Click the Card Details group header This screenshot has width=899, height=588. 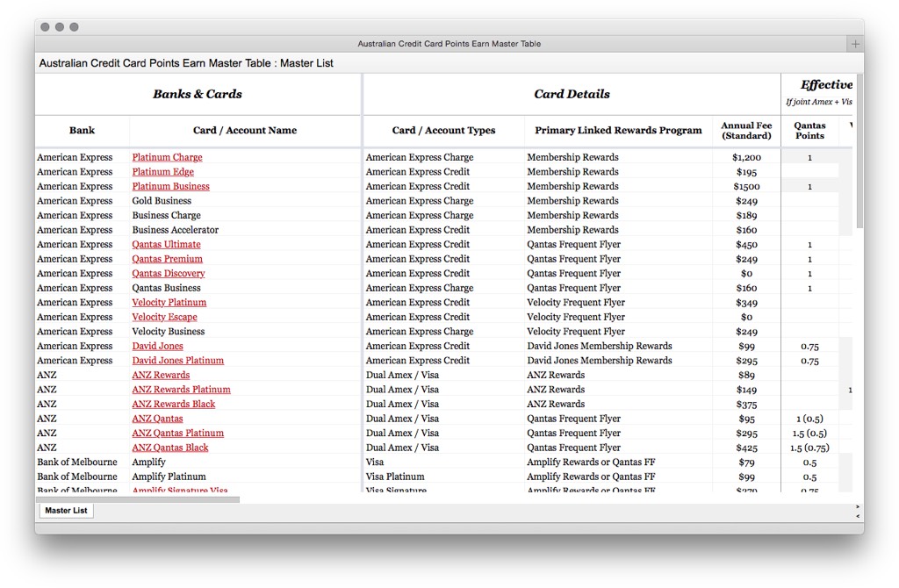point(572,94)
